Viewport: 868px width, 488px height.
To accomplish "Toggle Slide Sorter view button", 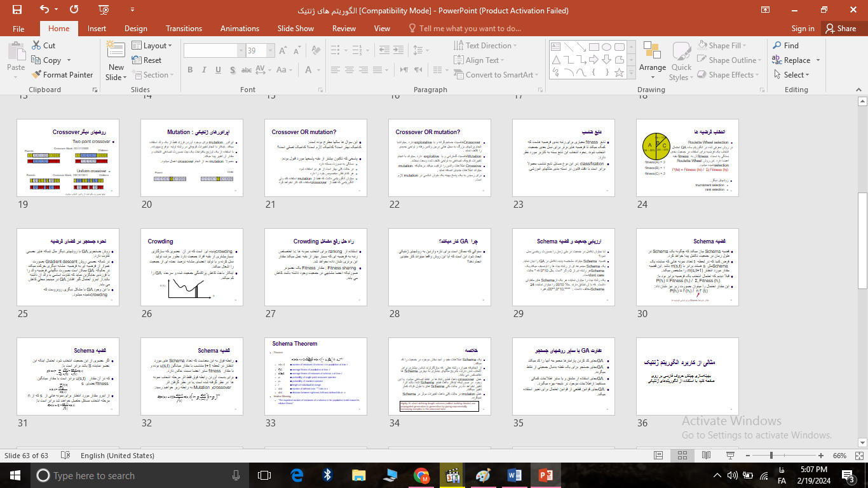I will 683,456.
